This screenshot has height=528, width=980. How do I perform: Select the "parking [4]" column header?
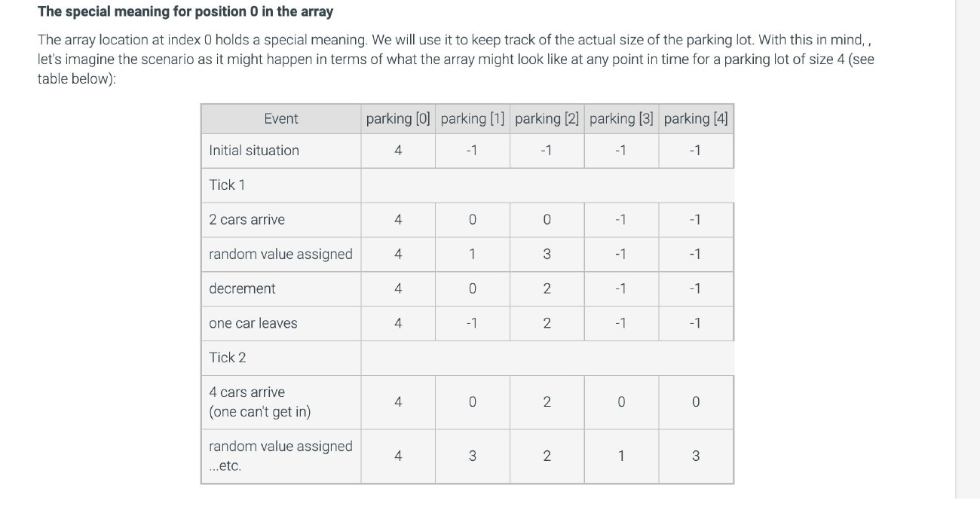[x=695, y=119]
